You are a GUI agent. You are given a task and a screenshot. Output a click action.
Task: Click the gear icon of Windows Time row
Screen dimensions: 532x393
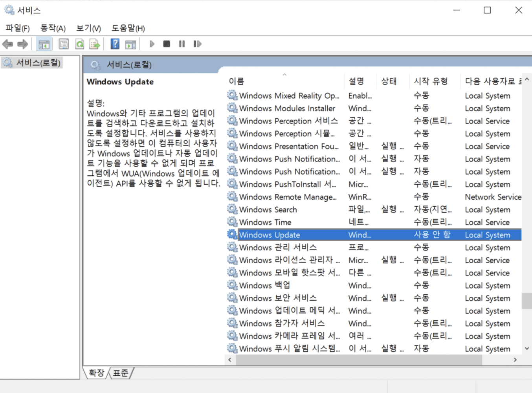click(232, 222)
